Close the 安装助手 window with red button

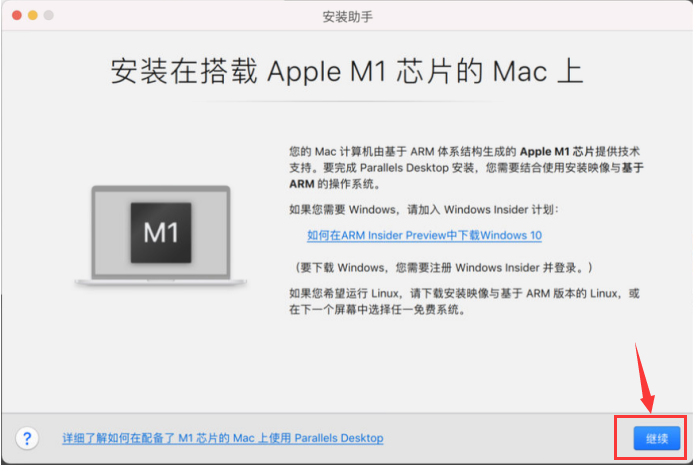coord(17,15)
